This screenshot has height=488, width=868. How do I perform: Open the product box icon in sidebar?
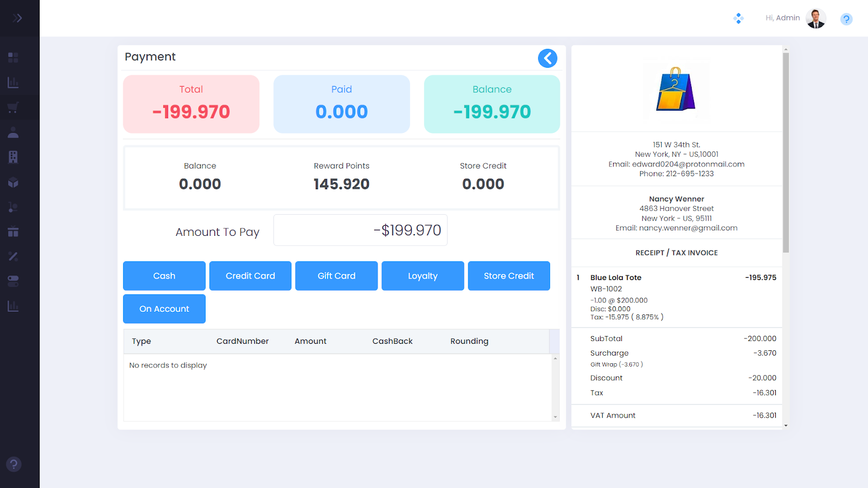13,183
